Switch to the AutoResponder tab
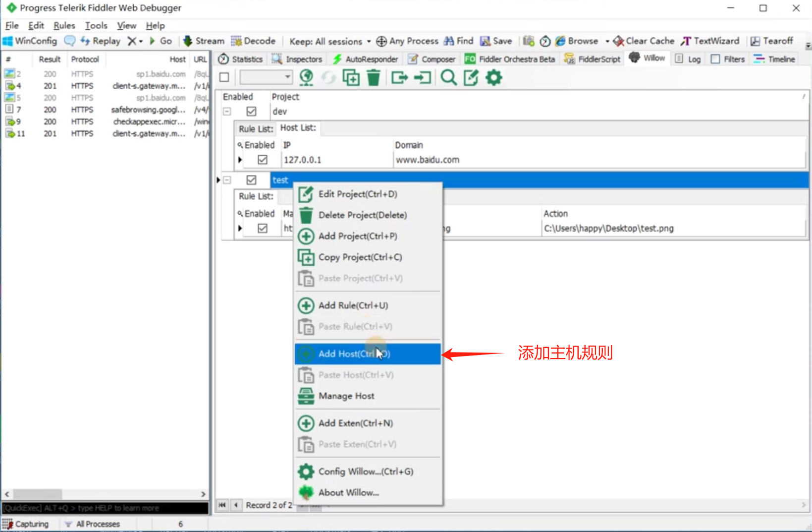Viewport: 812px width, 532px height. 366,59
